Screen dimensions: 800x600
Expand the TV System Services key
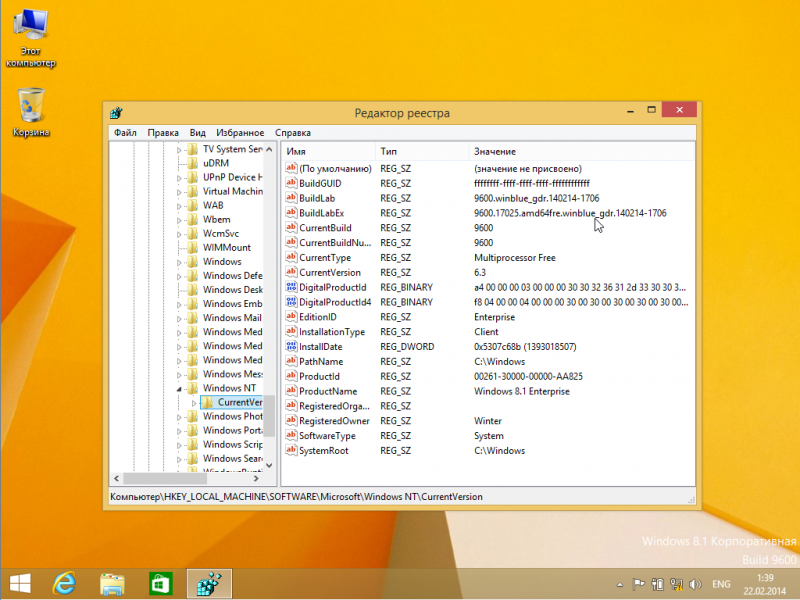(179, 150)
